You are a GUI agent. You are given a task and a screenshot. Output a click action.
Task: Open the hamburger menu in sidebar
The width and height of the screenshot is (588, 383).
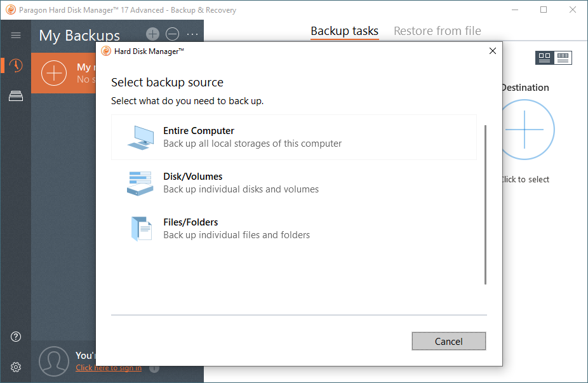16,36
